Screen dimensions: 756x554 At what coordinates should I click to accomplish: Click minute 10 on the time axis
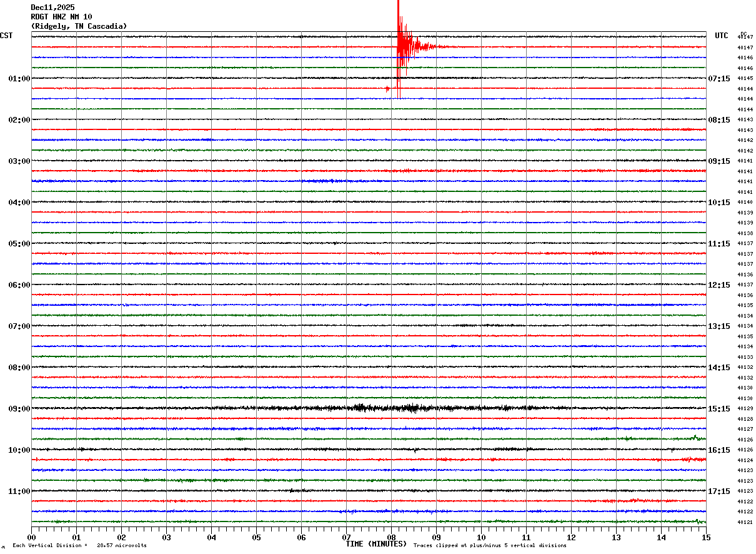click(481, 537)
